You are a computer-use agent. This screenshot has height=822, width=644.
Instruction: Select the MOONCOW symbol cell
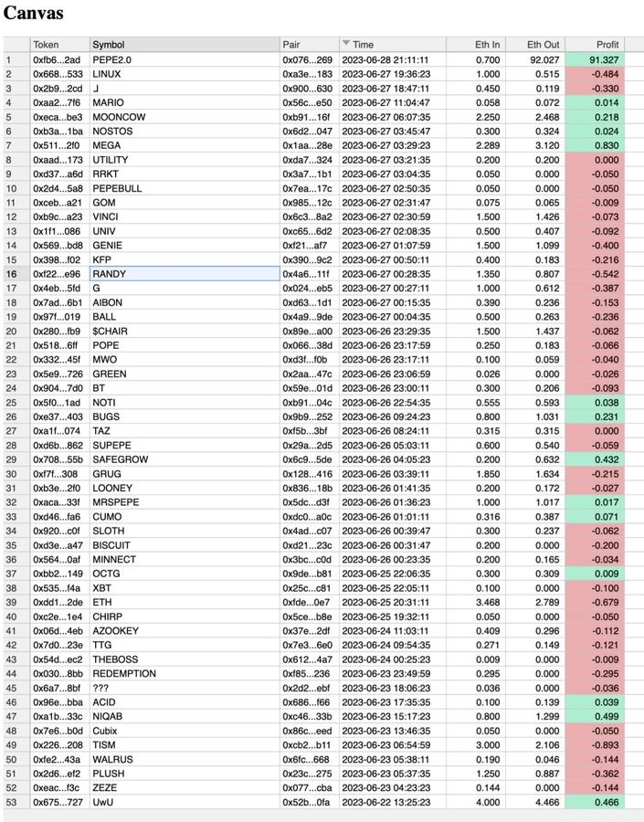185,117
